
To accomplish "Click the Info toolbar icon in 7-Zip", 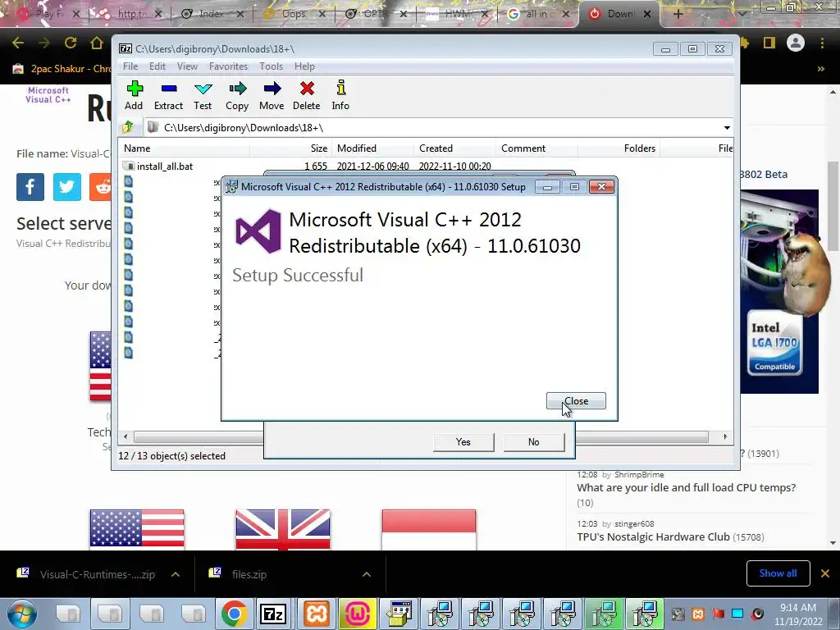I will 340,95.
